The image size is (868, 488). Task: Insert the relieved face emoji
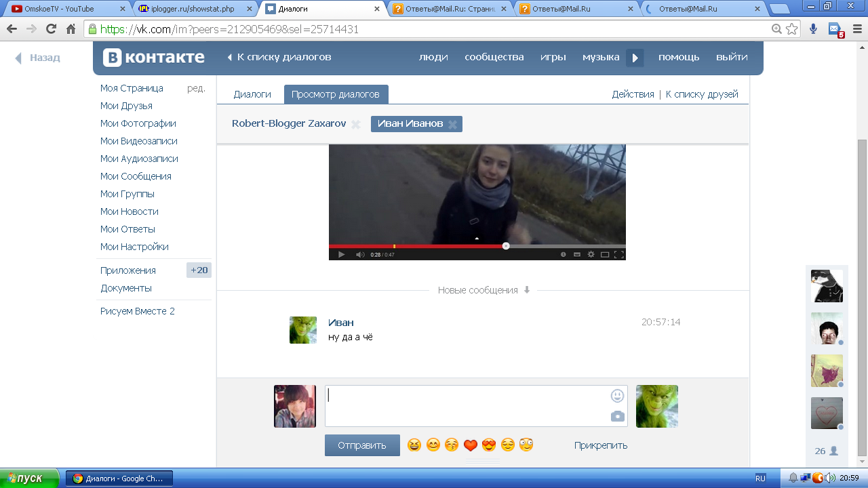pyautogui.click(x=508, y=445)
